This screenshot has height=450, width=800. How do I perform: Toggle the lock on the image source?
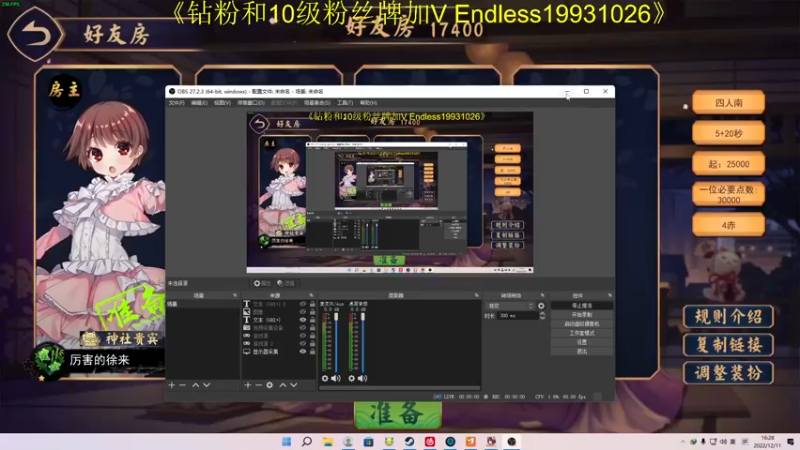pos(312,312)
